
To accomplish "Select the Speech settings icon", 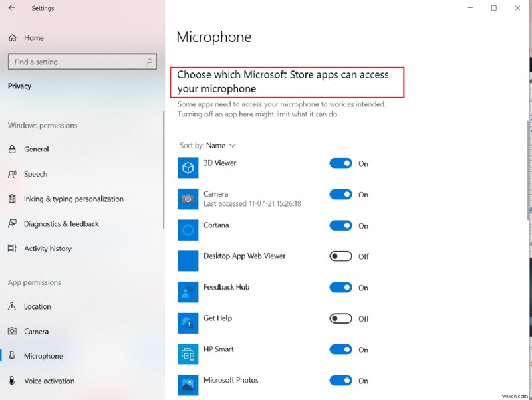I will coord(11,174).
